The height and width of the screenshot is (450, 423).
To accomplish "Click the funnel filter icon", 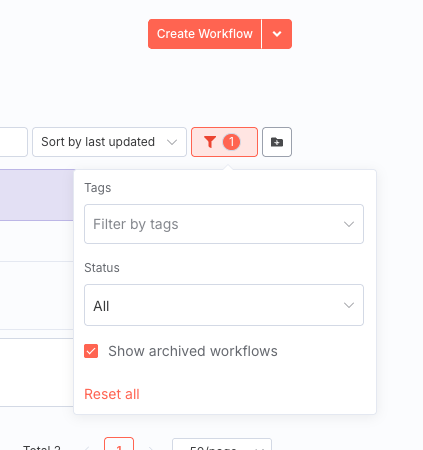I will tap(210, 142).
